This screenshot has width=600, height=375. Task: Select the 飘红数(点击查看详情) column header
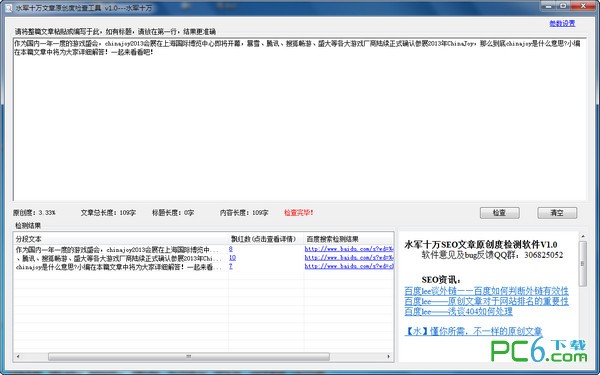pos(266,239)
